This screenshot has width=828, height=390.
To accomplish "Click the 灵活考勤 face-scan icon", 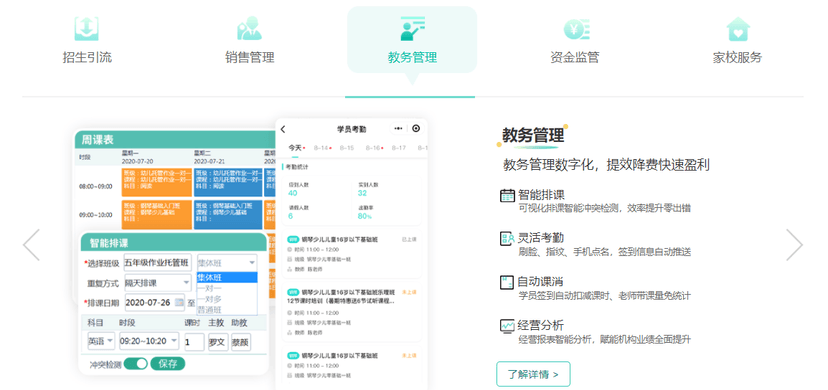I will 507,239.
